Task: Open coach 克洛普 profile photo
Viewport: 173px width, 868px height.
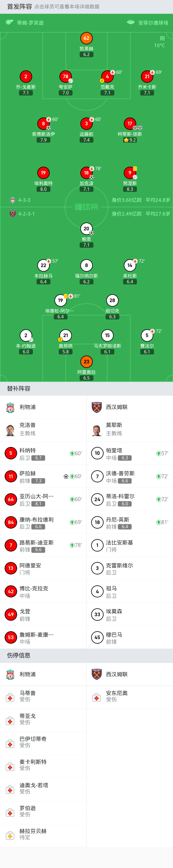Action: (x=11, y=430)
